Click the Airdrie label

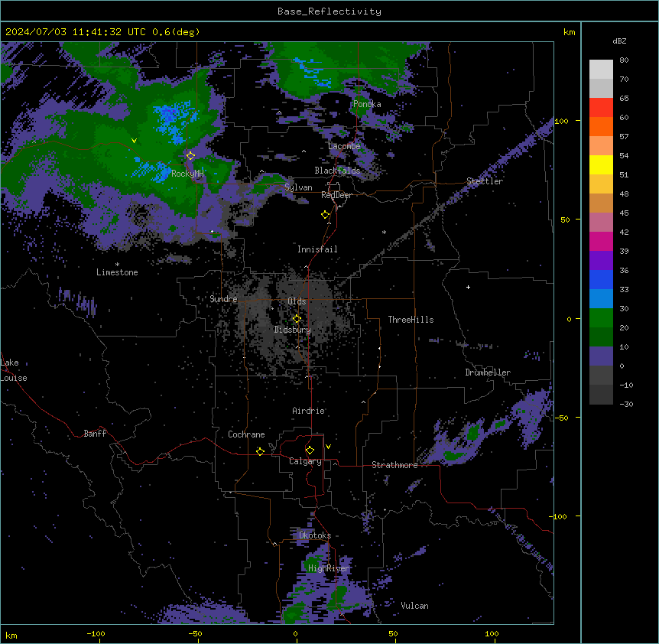click(308, 411)
